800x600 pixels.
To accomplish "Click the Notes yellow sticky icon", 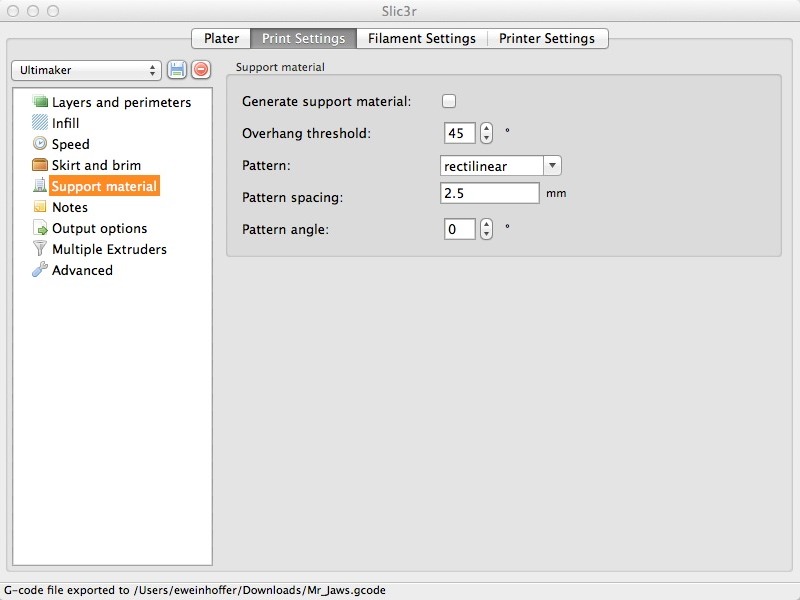I will click(x=40, y=206).
